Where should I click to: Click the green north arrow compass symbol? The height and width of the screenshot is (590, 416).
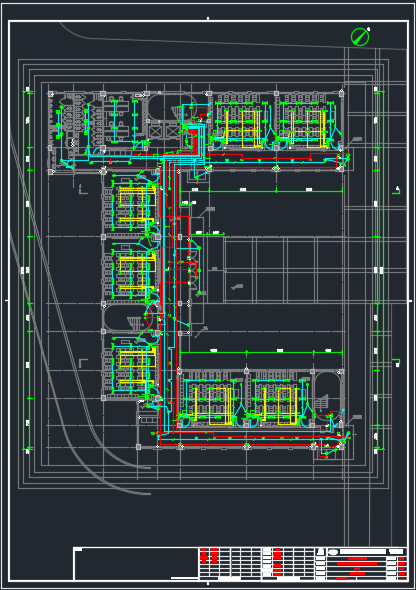pyautogui.click(x=360, y=37)
